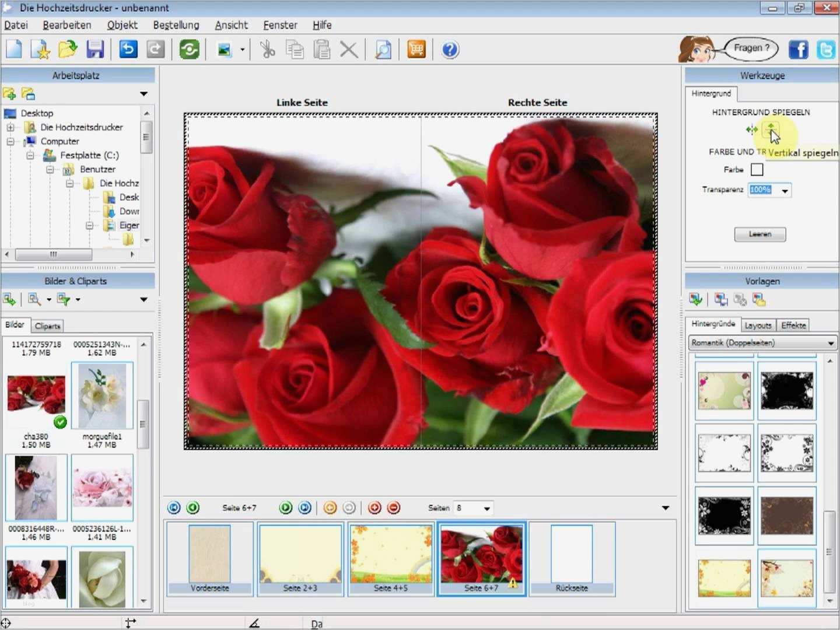Click the green refresh toolbar icon
840x630 pixels.
tap(189, 50)
